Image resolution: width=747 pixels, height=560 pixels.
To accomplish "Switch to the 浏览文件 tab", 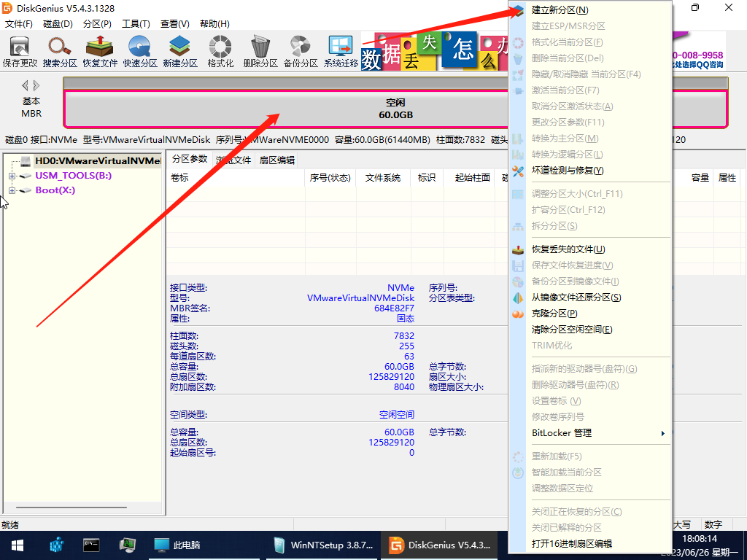I will 233,160.
